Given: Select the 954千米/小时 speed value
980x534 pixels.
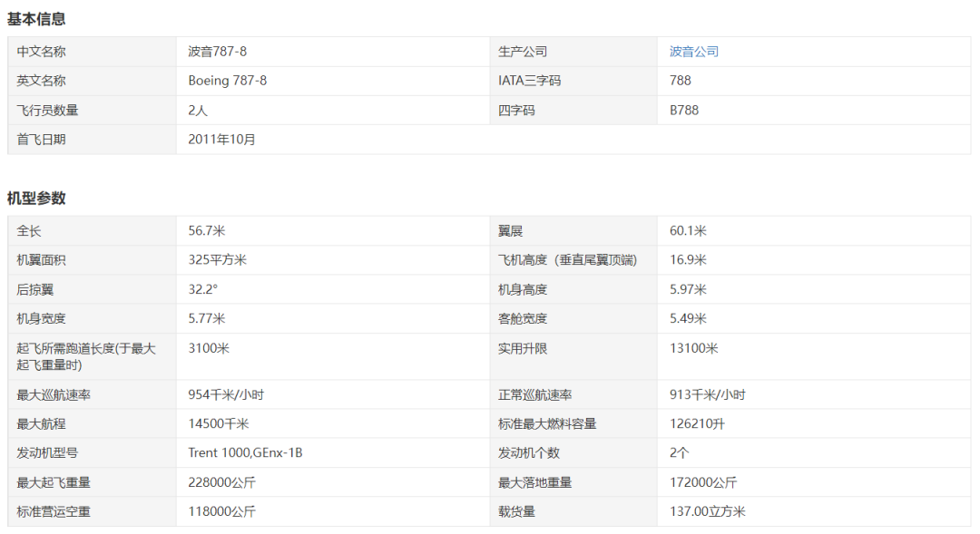Looking at the screenshot, I should point(226,395).
